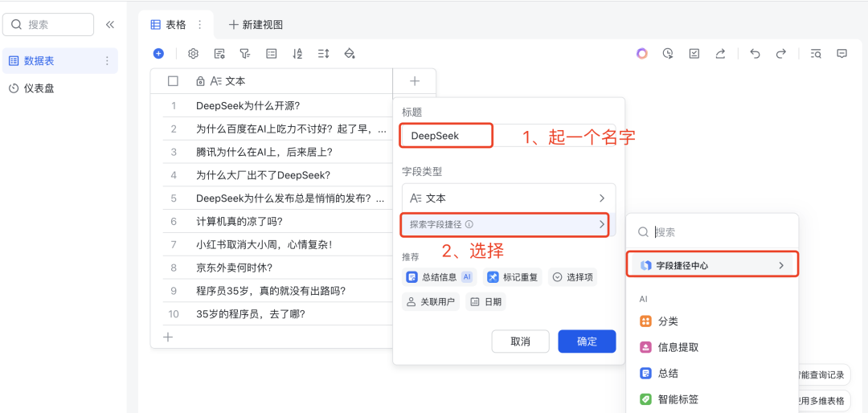Select the 数据表 item in sidebar
868x413 pixels.
point(59,61)
